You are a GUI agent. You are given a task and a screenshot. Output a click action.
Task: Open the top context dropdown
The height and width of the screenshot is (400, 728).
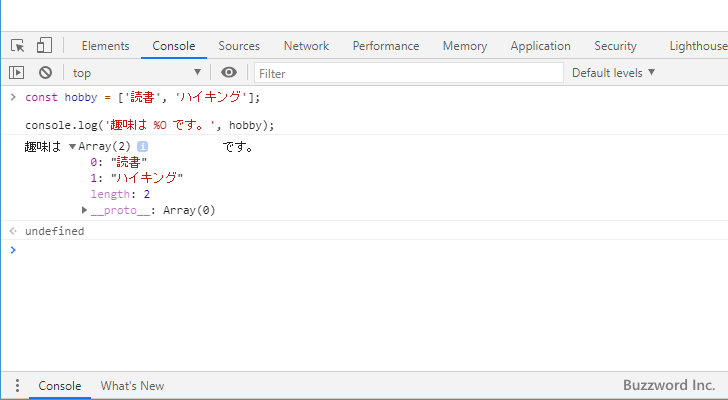tap(136, 73)
